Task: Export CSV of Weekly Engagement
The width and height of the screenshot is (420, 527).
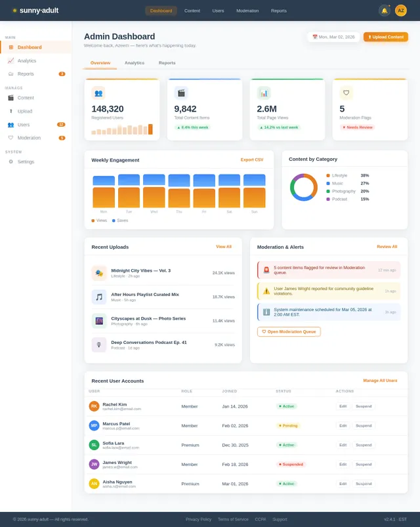Action: tap(252, 159)
